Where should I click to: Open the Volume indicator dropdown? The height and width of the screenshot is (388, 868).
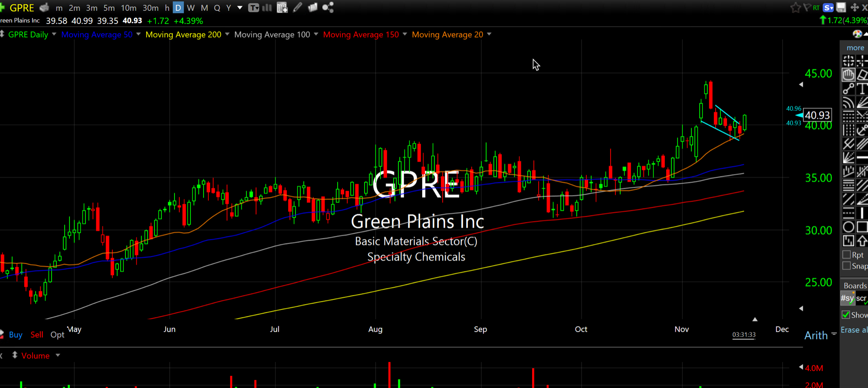[x=58, y=355]
